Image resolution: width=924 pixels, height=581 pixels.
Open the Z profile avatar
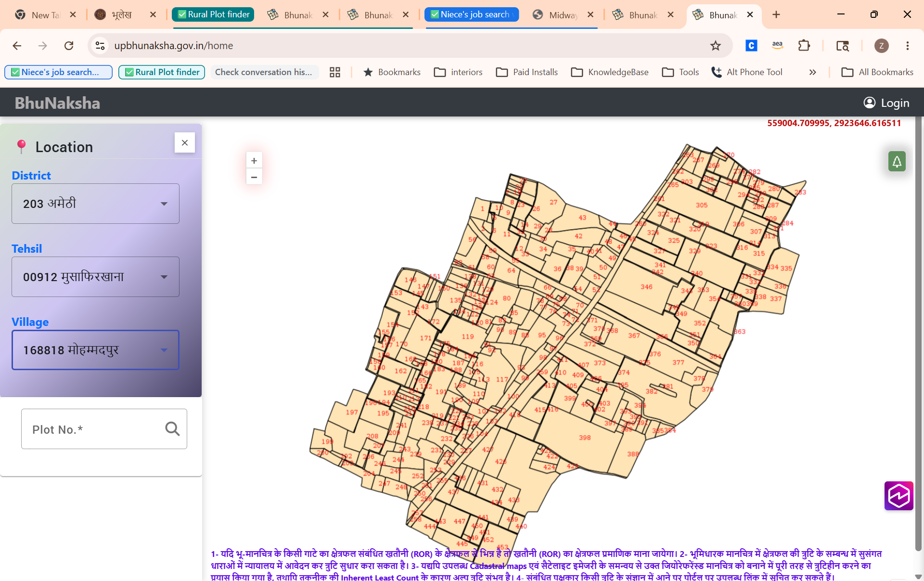click(x=881, y=46)
